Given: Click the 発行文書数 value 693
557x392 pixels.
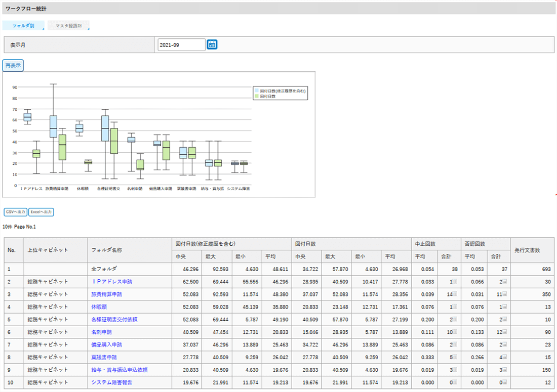Looking at the screenshot, I should pos(546,269).
